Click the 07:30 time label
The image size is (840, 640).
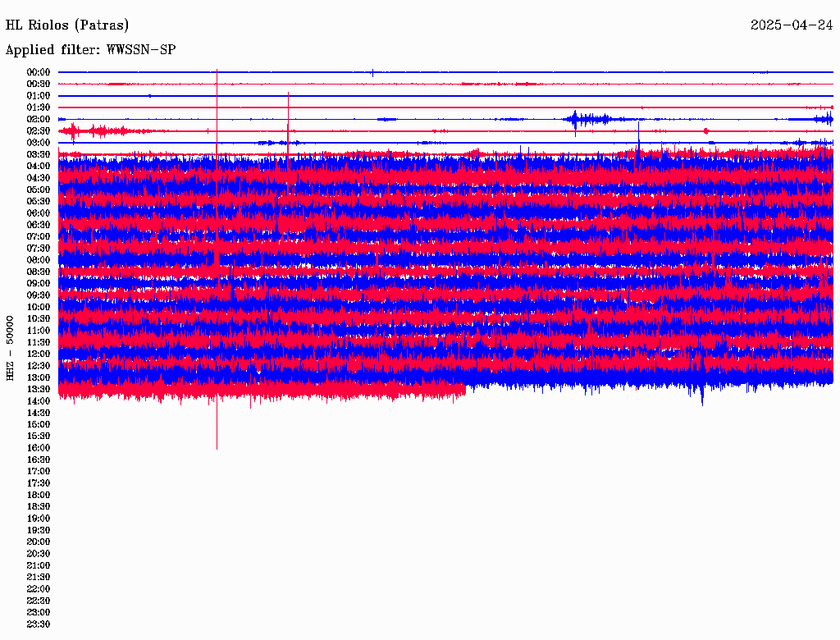[x=39, y=248]
